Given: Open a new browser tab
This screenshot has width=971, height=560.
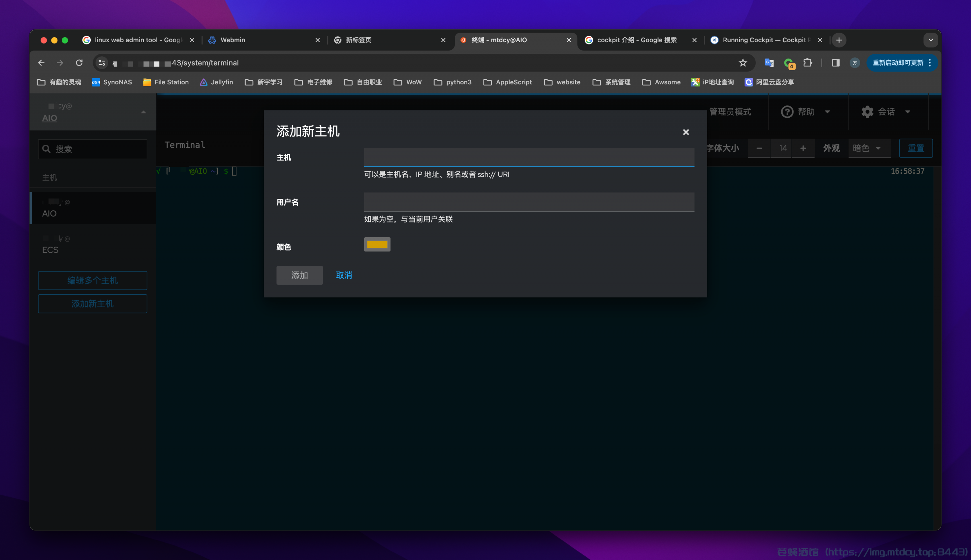Looking at the screenshot, I should [x=839, y=40].
